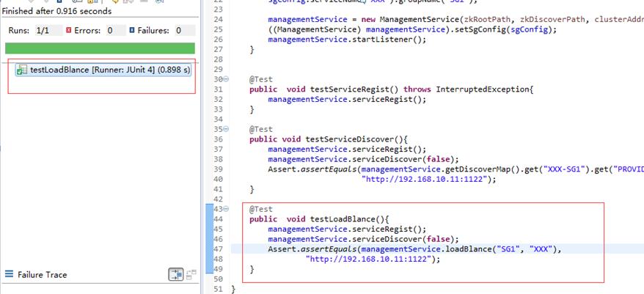Click the testLoadBlance method name in editor
644x294 pixels.
(344, 219)
